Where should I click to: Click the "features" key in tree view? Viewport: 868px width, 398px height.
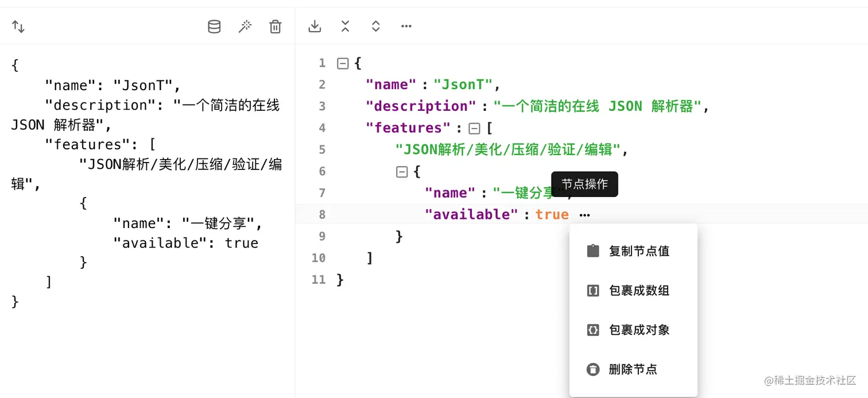click(409, 127)
